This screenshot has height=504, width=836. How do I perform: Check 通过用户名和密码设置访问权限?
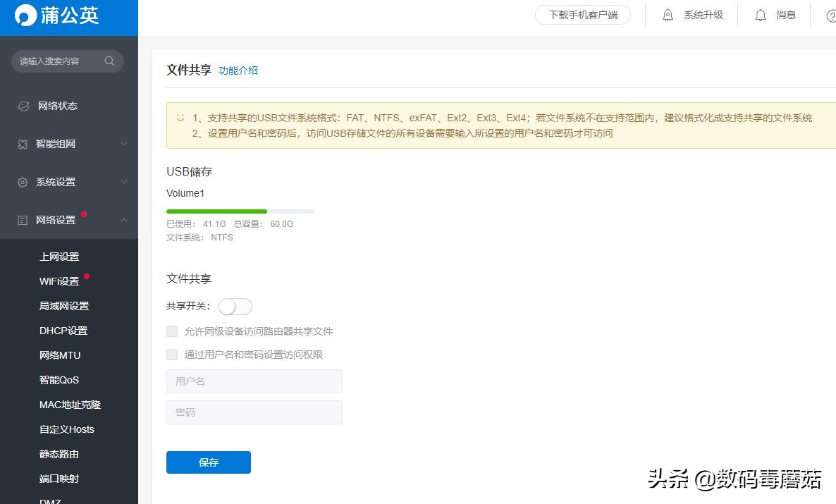point(172,354)
